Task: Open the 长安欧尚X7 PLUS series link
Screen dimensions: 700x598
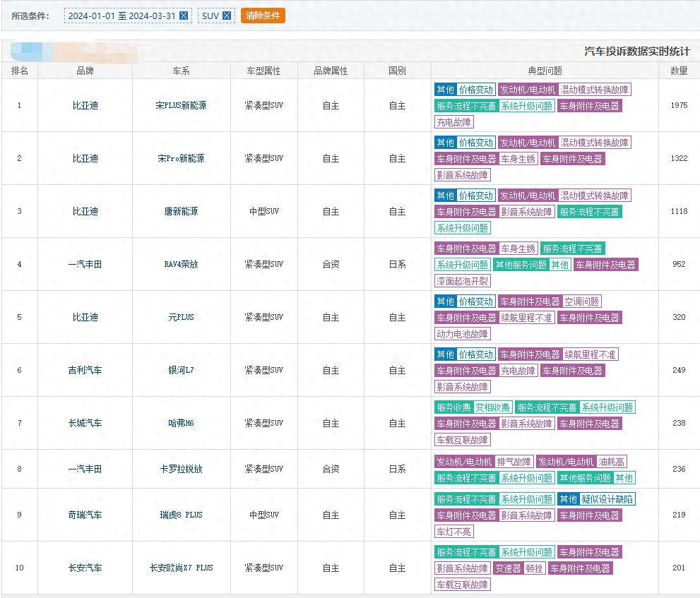Action: [x=181, y=568]
